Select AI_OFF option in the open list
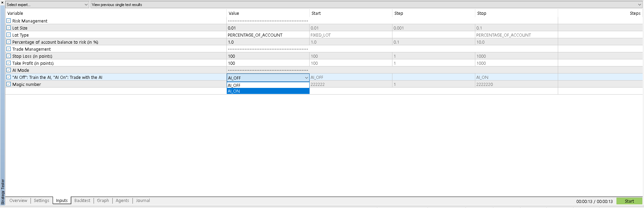 (268, 85)
